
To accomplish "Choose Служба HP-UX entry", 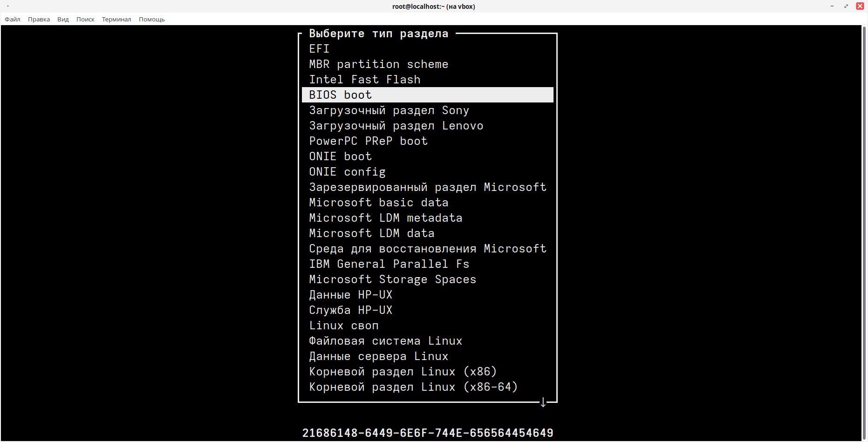I will pos(428,310).
